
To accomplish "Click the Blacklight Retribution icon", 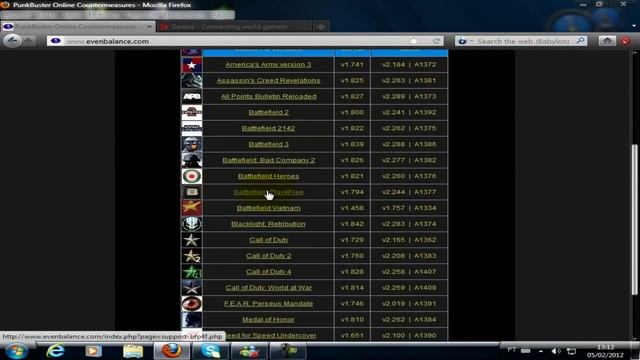I will click(191, 224).
